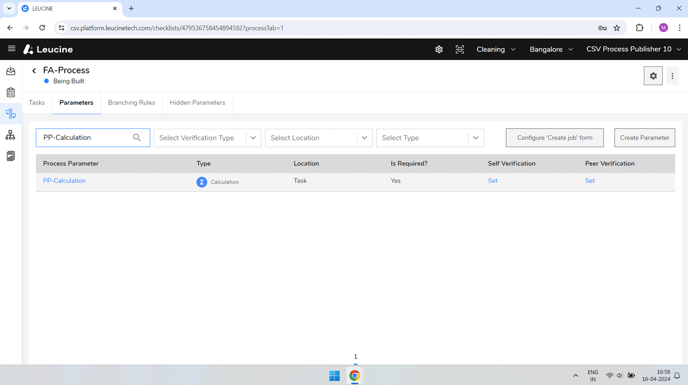Image resolution: width=688 pixels, height=385 pixels.
Task: Click the password key icon in address bar
Action: (x=602, y=28)
